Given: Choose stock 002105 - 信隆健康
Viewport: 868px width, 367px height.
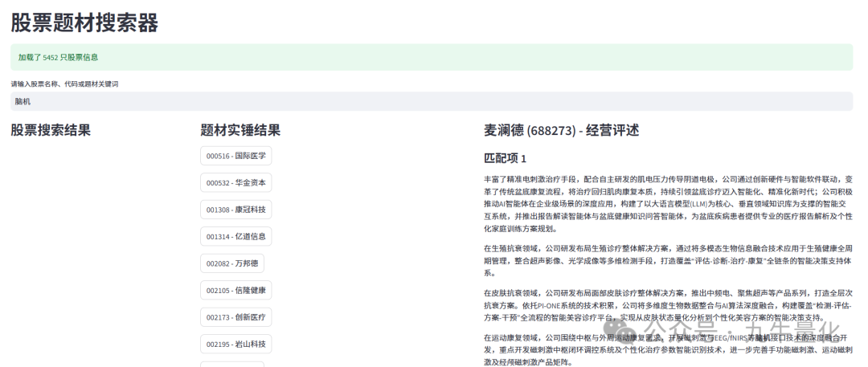Looking at the screenshot, I should [x=235, y=290].
